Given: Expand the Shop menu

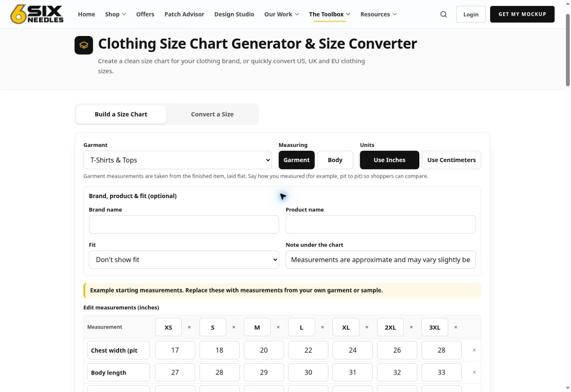Looking at the screenshot, I should click(x=116, y=14).
